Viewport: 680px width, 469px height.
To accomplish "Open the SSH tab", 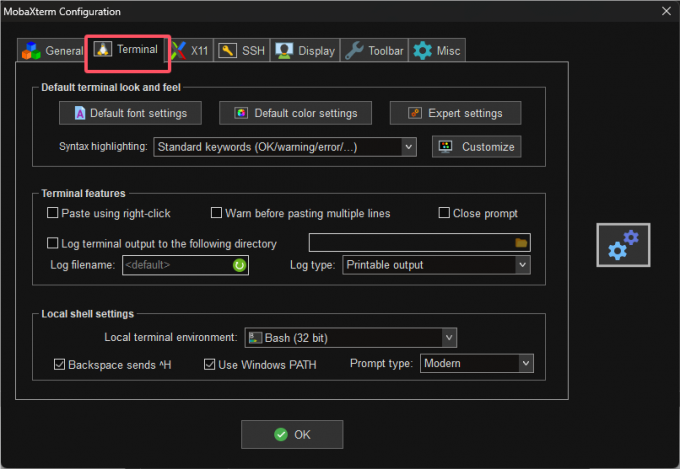I will [242, 51].
